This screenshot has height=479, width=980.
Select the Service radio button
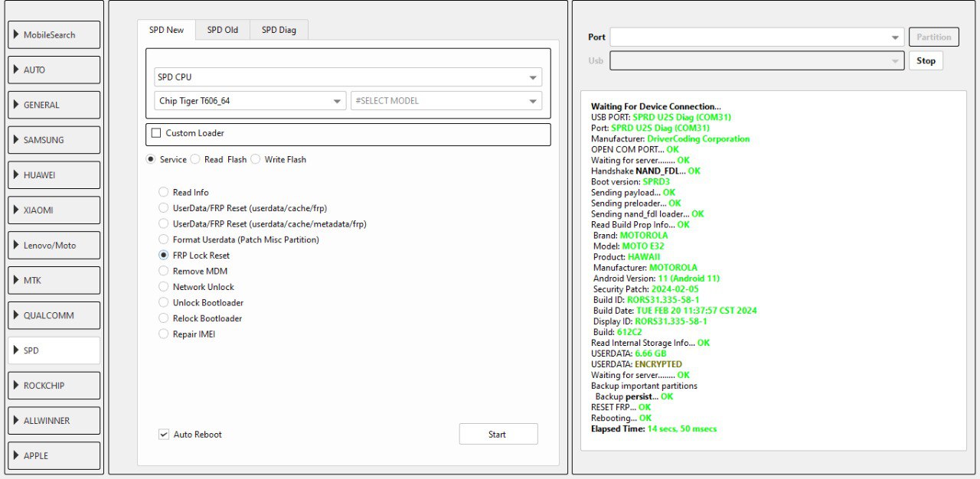tap(166, 159)
